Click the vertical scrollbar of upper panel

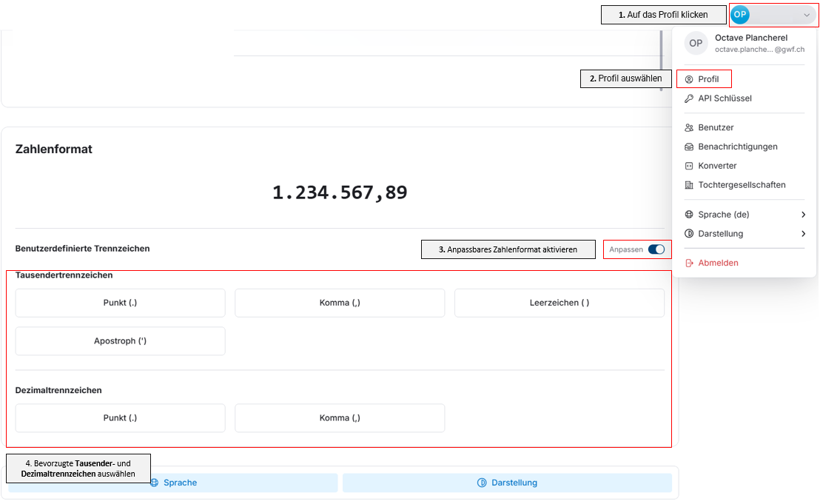[x=661, y=60]
